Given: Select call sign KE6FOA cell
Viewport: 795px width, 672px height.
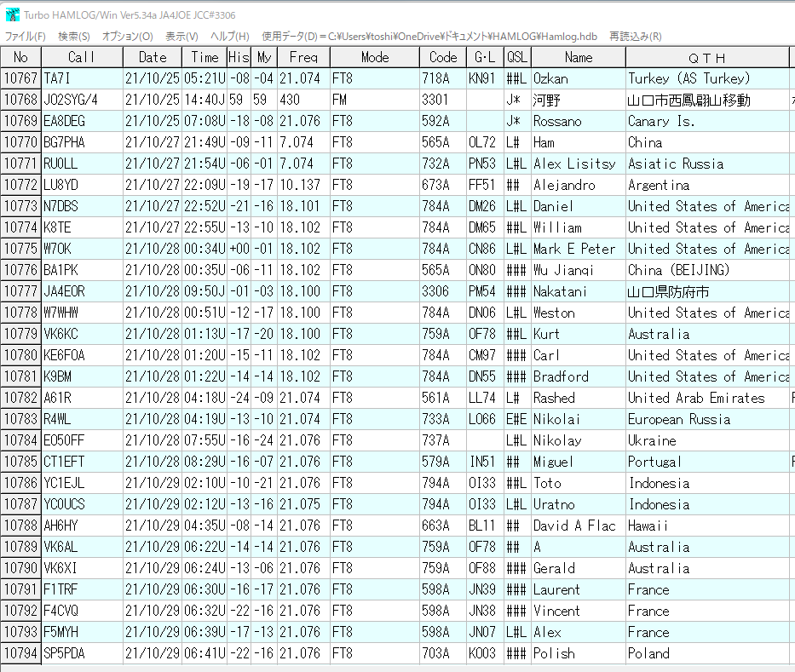Looking at the screenshot, I should [83, 355].
